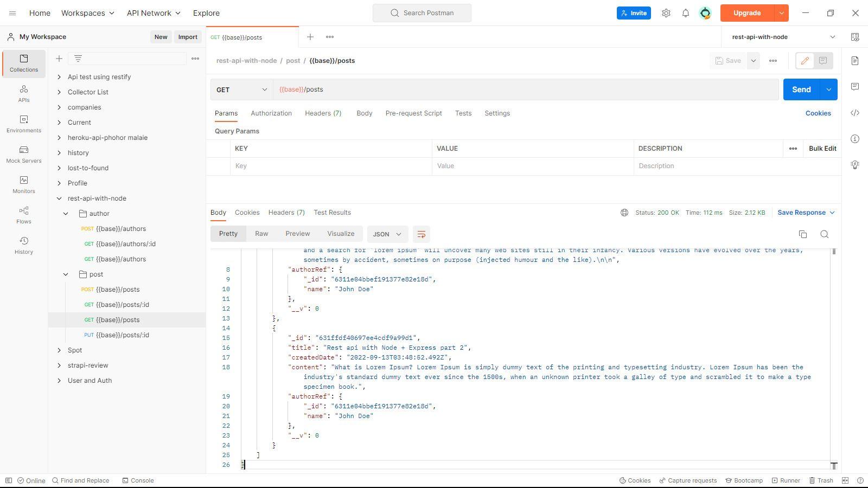Copy the response body

tap(803, 234)
